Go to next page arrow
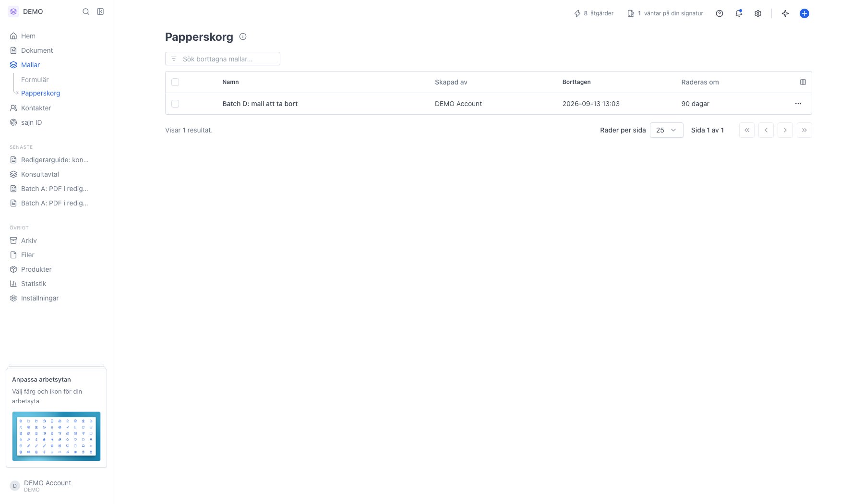 (x=785, y=130)
